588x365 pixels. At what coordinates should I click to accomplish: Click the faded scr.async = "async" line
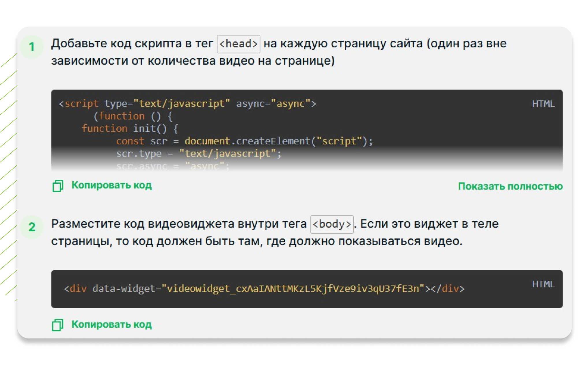point(172,166)
